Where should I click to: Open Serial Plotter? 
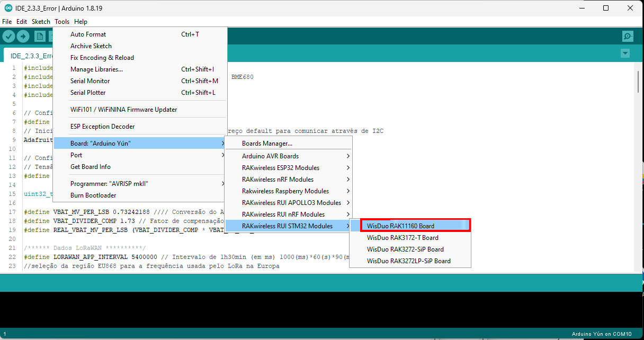(140, 93)
